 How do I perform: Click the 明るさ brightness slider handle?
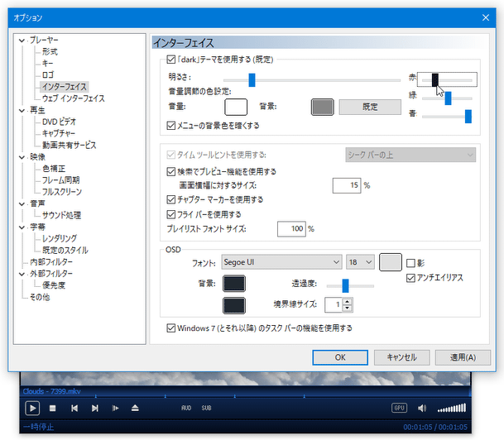coord(252,80)
